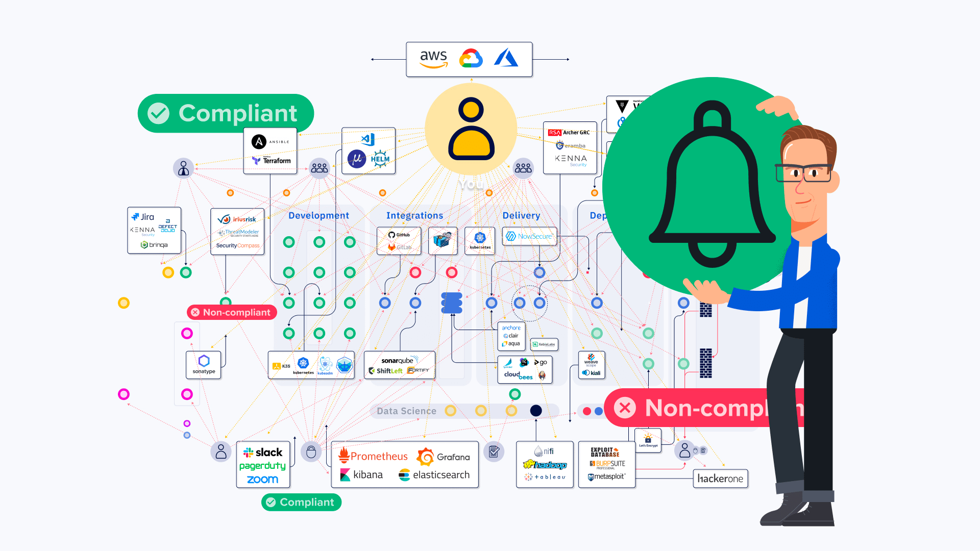Viewport: 980px width, 551px height.
Task: Click the Data Science label
Action: click(406, 411)
